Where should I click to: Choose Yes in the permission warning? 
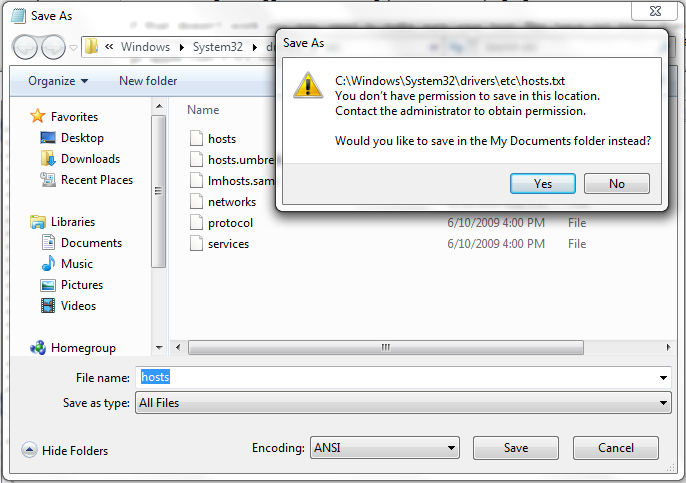coord(542,183)
